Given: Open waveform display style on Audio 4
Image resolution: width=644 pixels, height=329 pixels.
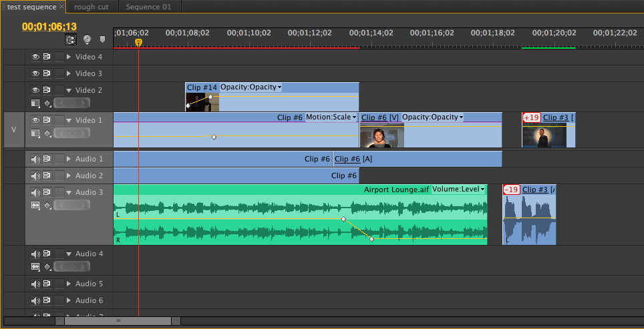Looking at the screenshot, I should [35, 267].
